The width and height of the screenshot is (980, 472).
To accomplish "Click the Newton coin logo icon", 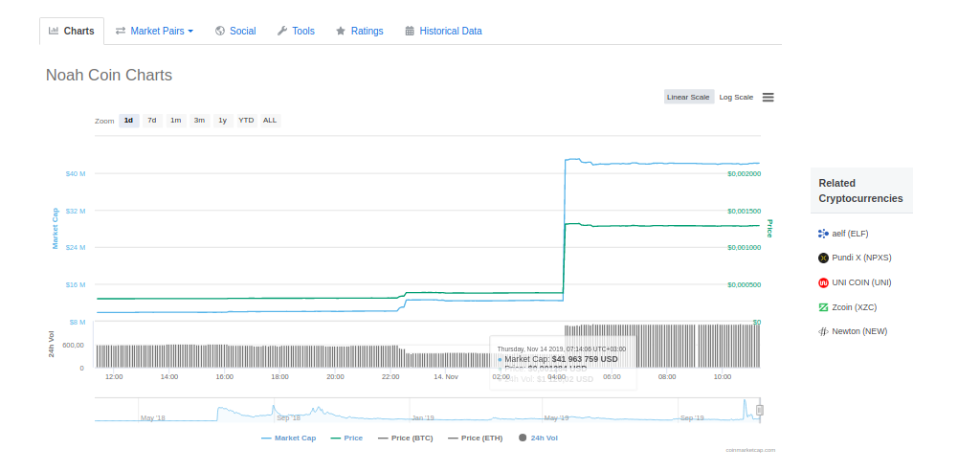I will pyautogui.click(x=823, y=331).
